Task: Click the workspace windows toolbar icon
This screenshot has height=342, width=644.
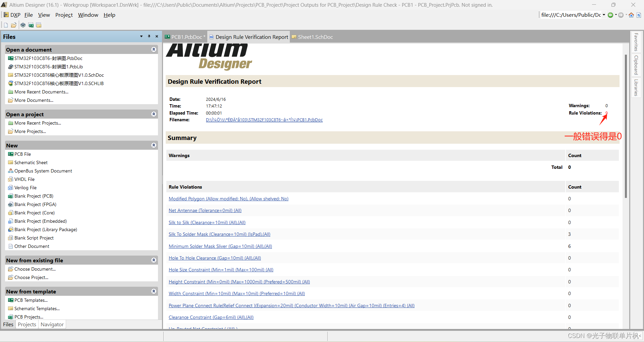Action: pyautogui.click(x=39, y=25)
